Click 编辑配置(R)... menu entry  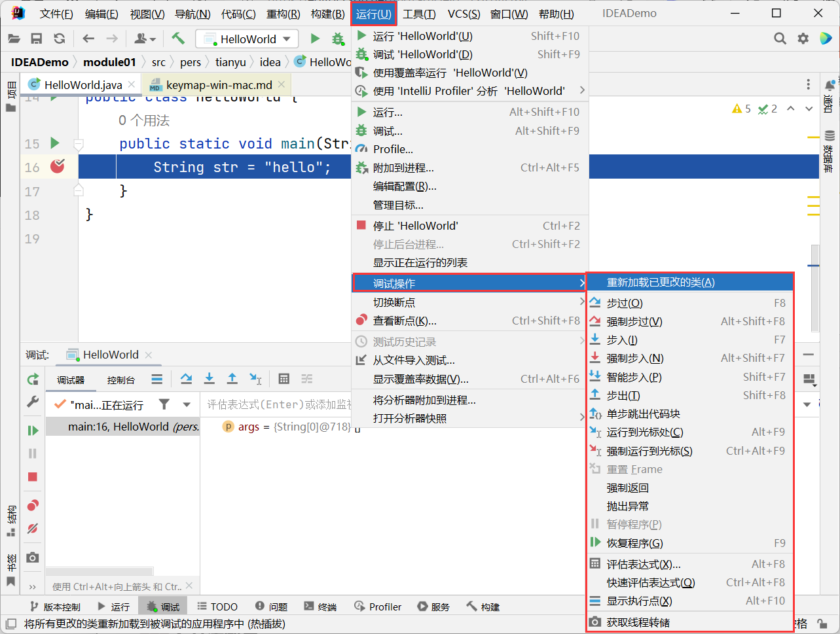pos(470,186)
